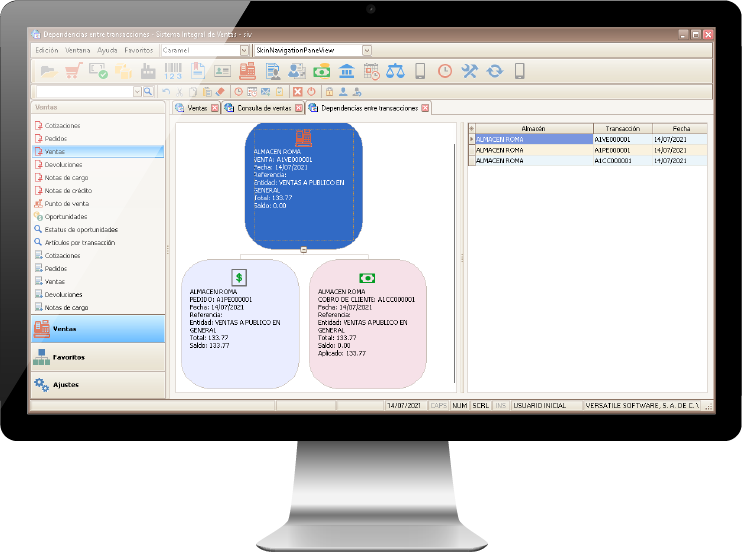Open the Caramel skin dropdown

(x=244, y=50)
